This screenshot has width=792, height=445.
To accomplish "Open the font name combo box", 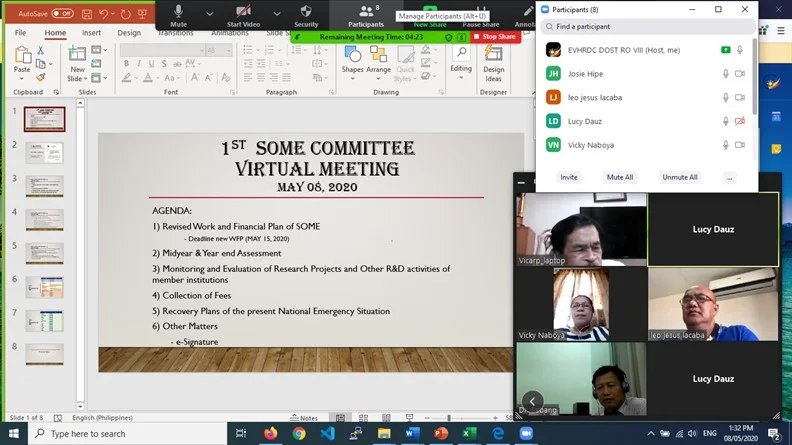I will coord(162,50).
